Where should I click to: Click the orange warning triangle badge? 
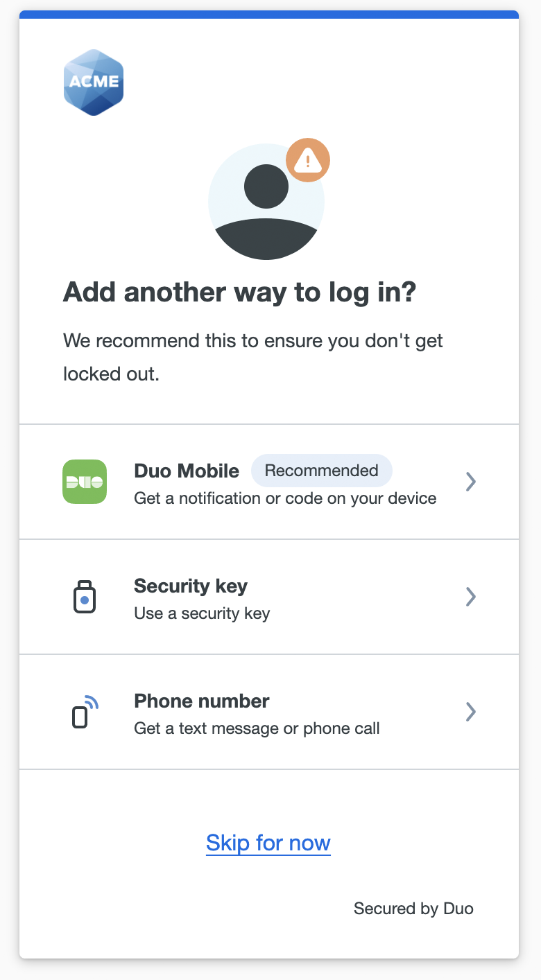308,161
